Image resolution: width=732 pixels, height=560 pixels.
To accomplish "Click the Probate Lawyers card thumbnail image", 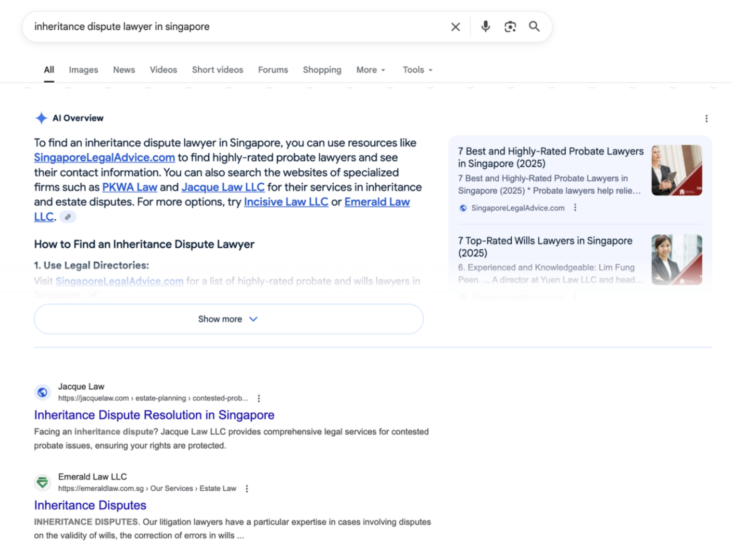I will pyautogui.click(x=677, y=170).
